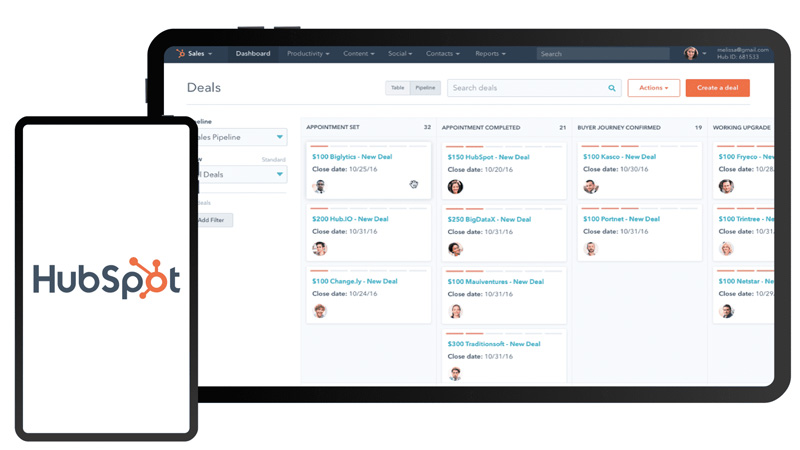This screenshot has width=800, height=450.
Task: Open the $200 Hub.IO - New Deal link
Action: (x=350, y=219)
